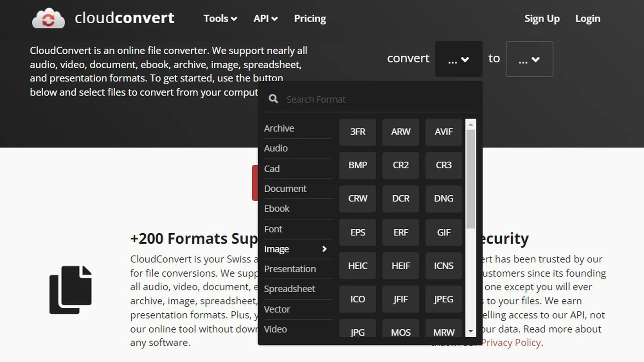Click the search magnifier icon in format panel
Image resolution: width=644 pixels, height=362 pixels.
click(x=273, y=99)
